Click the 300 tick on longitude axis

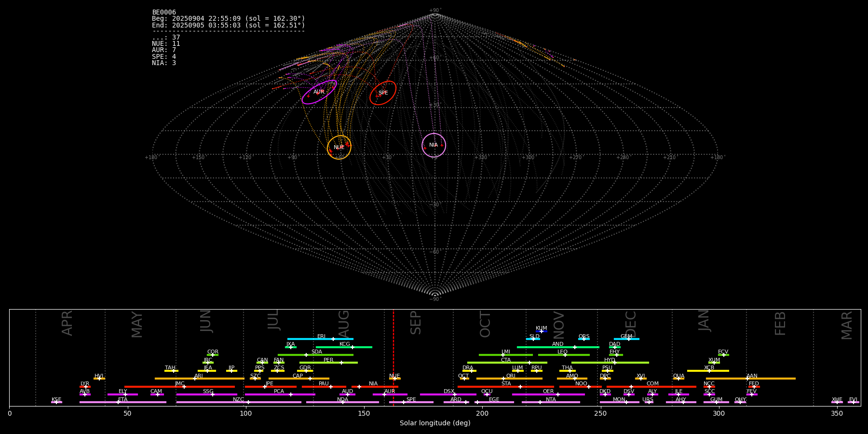(719, 413)
